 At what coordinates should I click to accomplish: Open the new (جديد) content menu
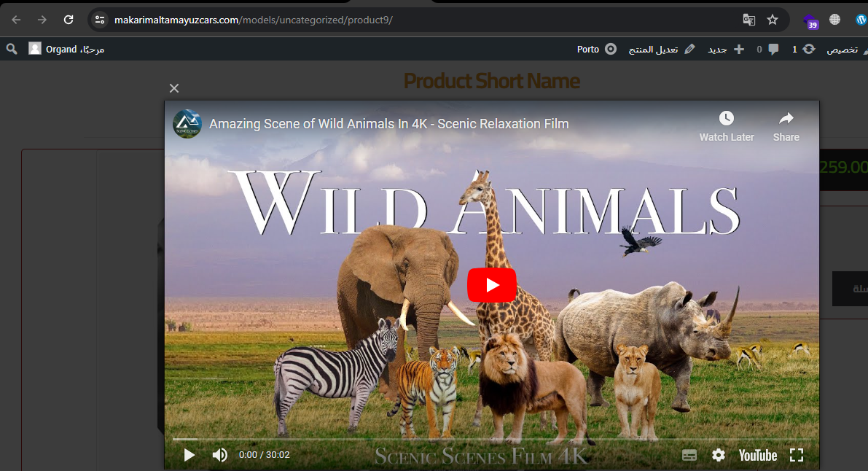[x=726, y=50]
